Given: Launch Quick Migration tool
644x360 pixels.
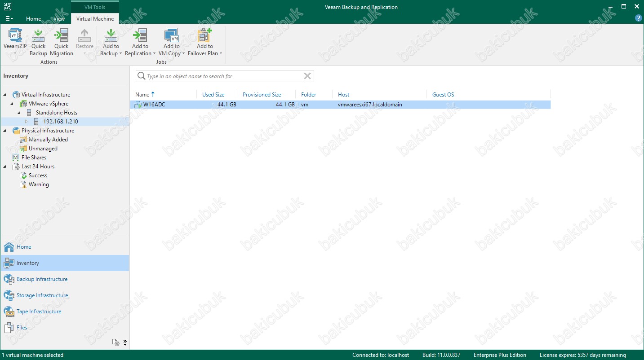Looking at the screenshot, I should point(61,42).
